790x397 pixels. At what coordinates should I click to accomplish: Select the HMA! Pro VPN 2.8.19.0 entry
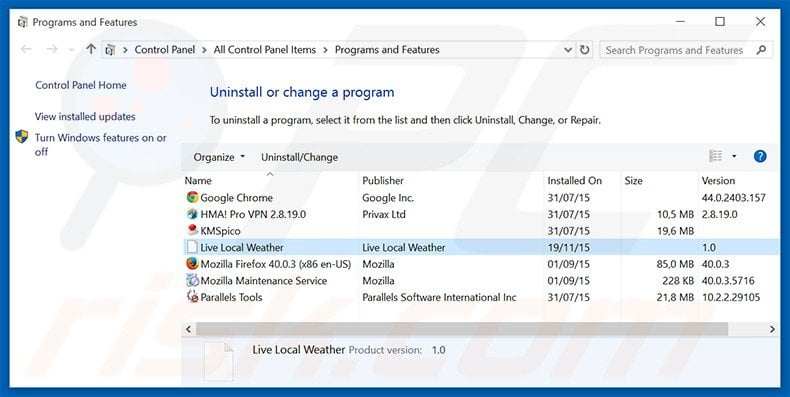pos(253,214)
